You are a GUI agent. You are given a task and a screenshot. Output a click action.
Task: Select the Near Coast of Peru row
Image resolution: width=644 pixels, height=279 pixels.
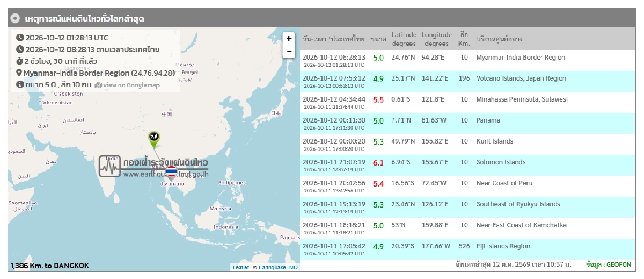[x=467, y=186]
